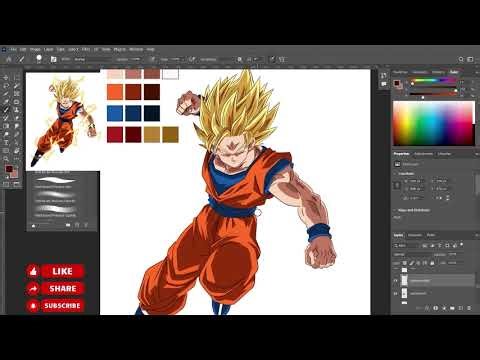Toggle lock all padlock icon
This screenshot has height=360, width=480.
tap(432, 263)
